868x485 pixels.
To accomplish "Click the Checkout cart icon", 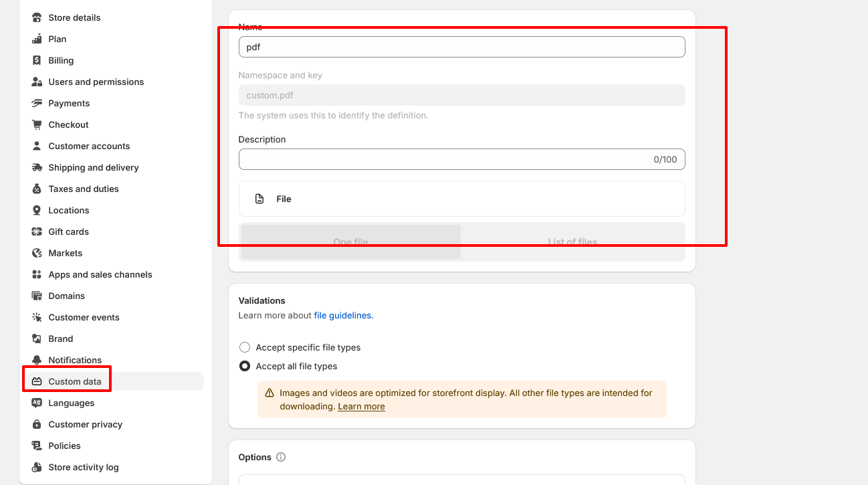I will (37, 124).
